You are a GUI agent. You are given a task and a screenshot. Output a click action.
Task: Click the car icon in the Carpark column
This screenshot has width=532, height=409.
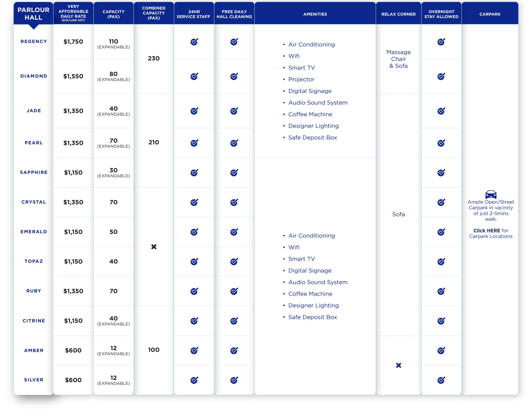click(491, 194)
